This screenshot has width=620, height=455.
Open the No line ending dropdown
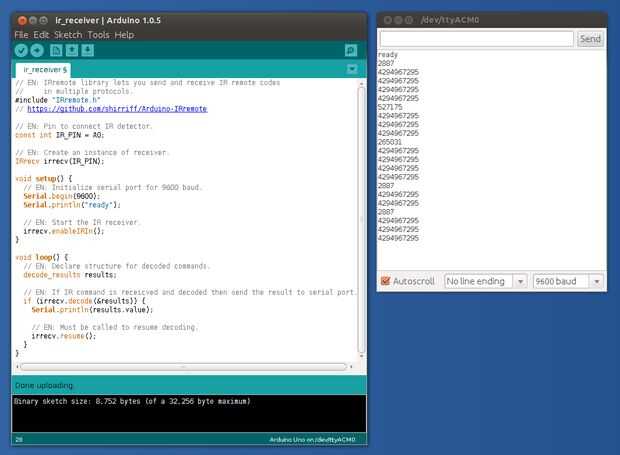[x=486, y=281]
